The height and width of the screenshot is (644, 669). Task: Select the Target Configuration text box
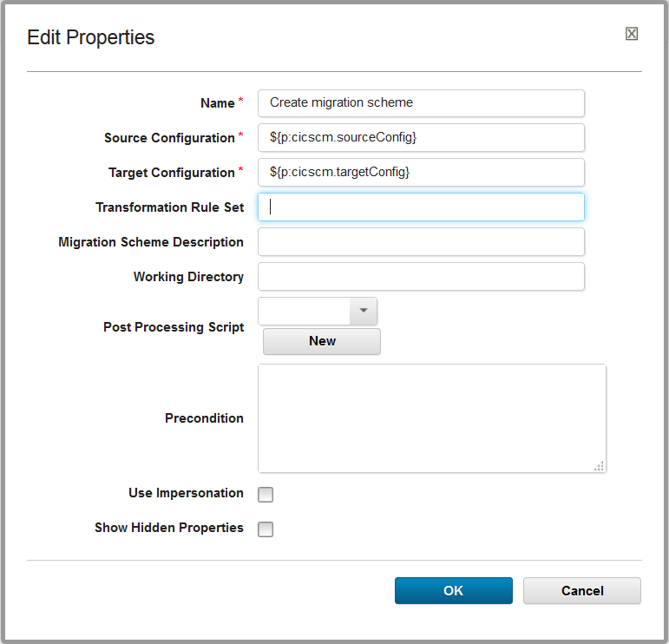pyautogui.click(x=421, y=172)
